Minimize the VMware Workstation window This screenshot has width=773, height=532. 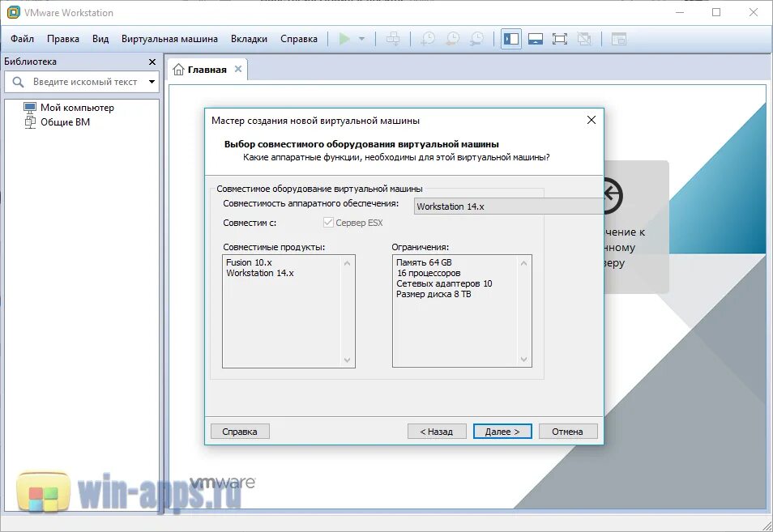coord(680,12)
